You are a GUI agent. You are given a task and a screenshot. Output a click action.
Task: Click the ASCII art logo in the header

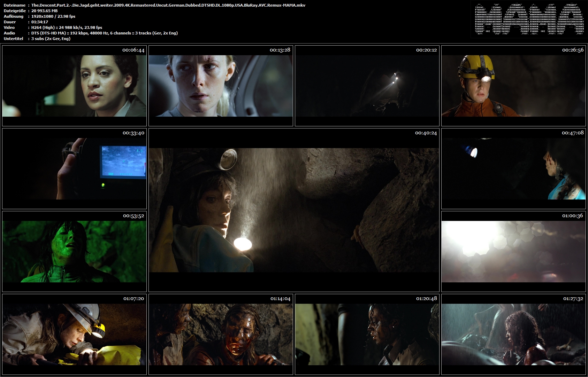tap(529, 19)
